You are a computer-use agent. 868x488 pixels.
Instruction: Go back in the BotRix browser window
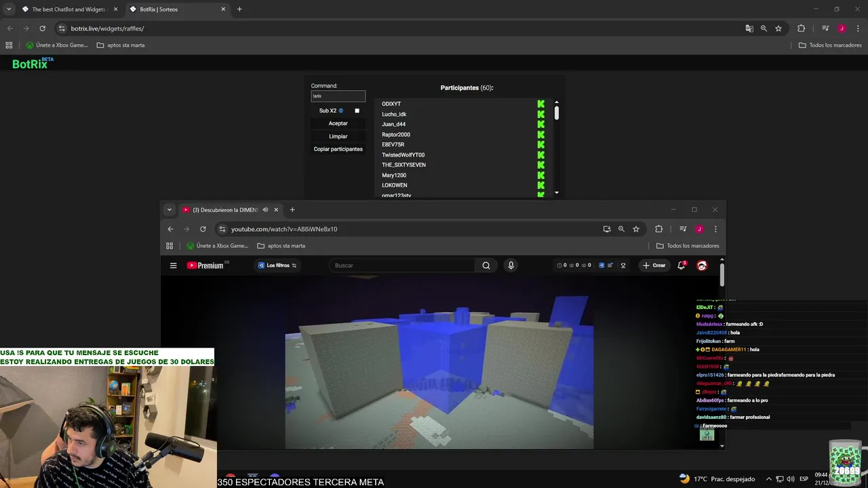point(9,28)
